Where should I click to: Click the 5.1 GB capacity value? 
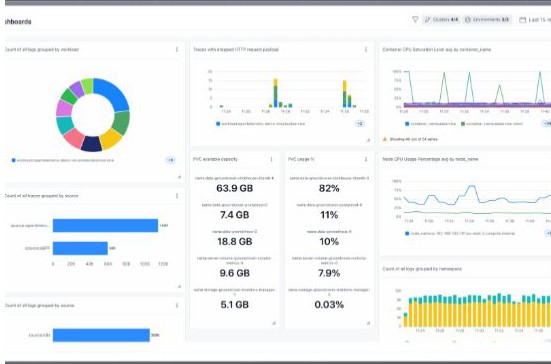point(234,305)
